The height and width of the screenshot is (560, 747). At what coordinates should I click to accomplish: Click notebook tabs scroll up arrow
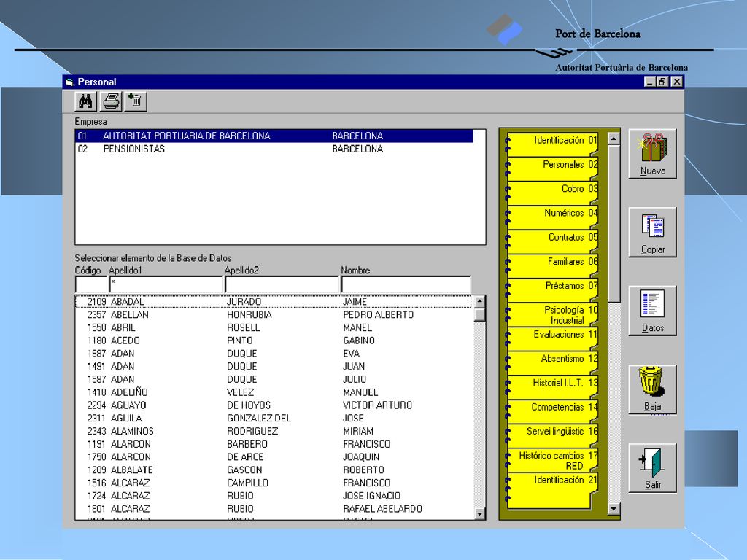614,139
